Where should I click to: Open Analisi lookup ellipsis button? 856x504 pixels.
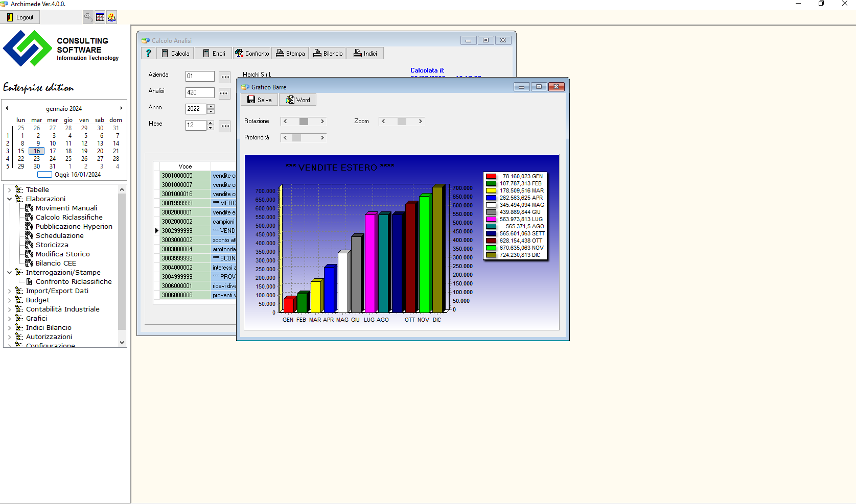tap(225, 93)
